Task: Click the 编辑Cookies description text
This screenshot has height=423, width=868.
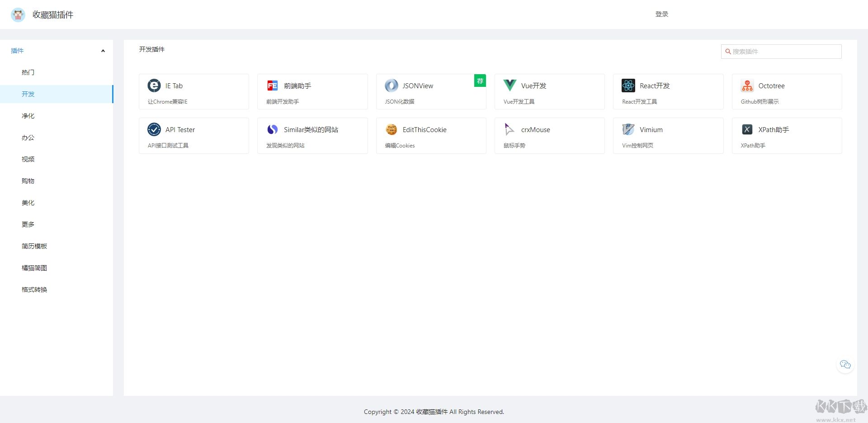Action: (x=400, y=145)
